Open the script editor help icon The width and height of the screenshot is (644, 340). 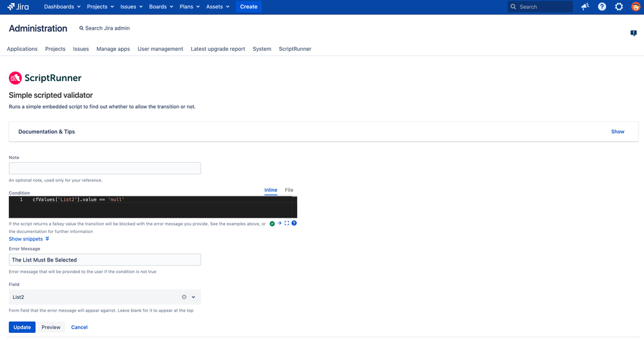click(294, 223)
